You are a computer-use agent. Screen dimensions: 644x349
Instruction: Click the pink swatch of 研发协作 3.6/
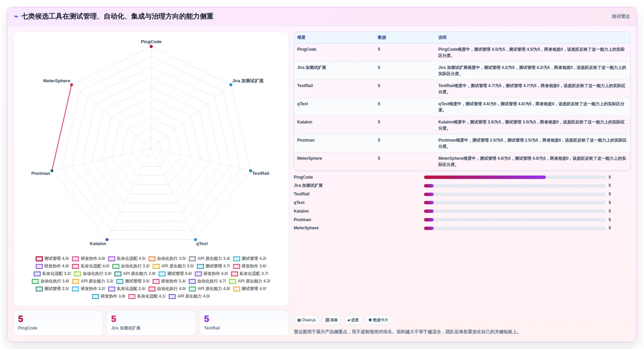click(x=237, y=266)
